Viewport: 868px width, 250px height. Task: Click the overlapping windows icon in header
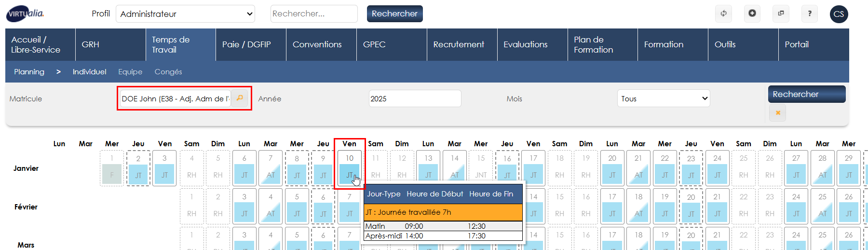tap(781, 14)
